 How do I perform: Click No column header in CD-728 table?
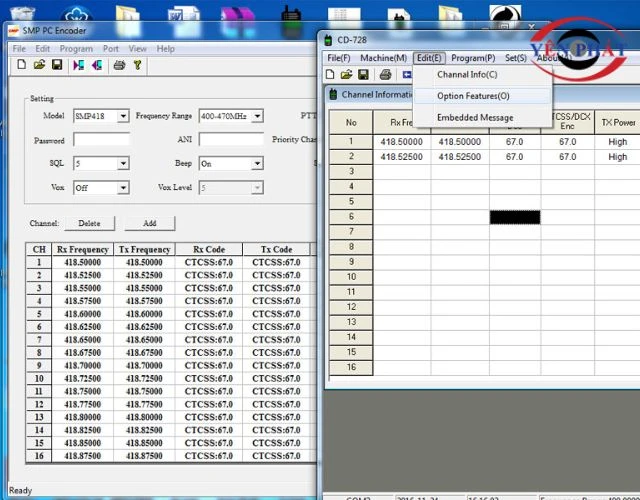[x=351, y=122]
